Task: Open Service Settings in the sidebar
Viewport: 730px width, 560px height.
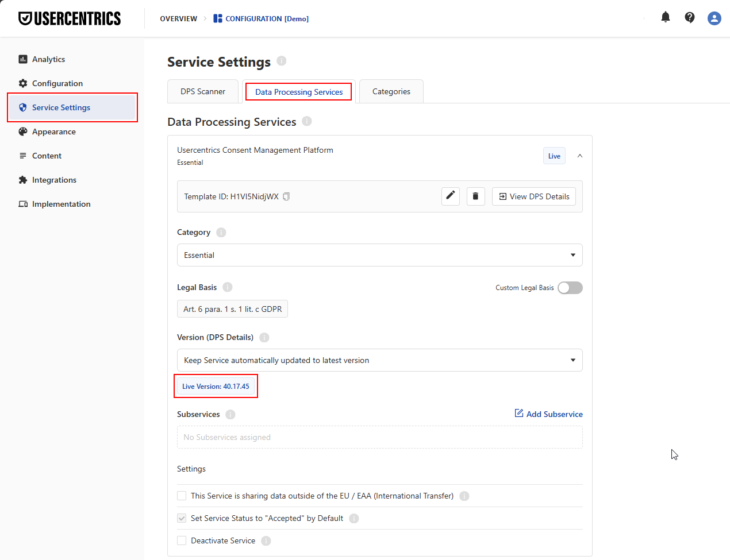Action: click(x=72, y=107)
